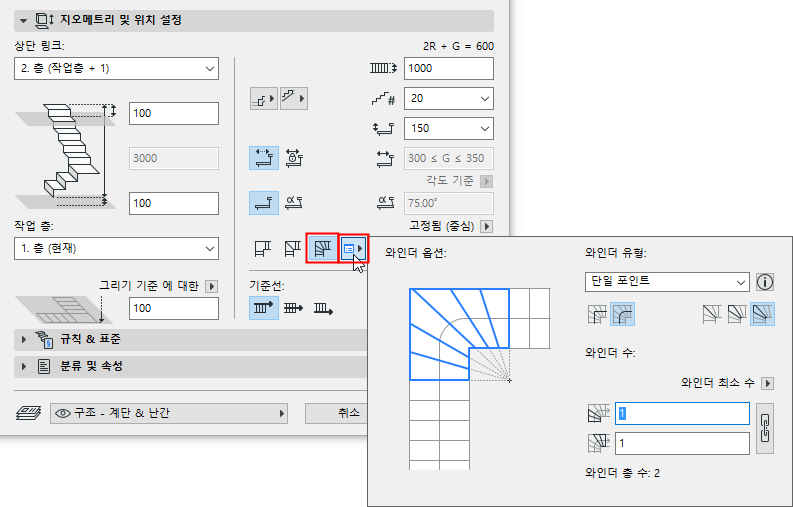Set baseline to left side icon
The height and width of the screenshot is (507, 793).
click(263, 308)
